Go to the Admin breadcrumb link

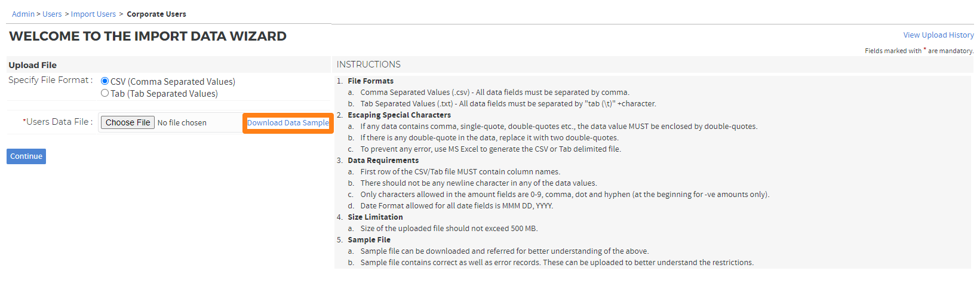(x=23, y=14)
